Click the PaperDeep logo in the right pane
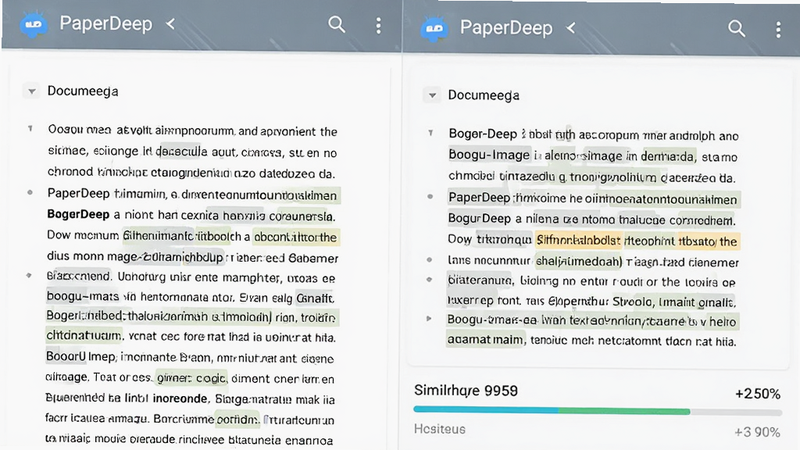 coord(434,29)
